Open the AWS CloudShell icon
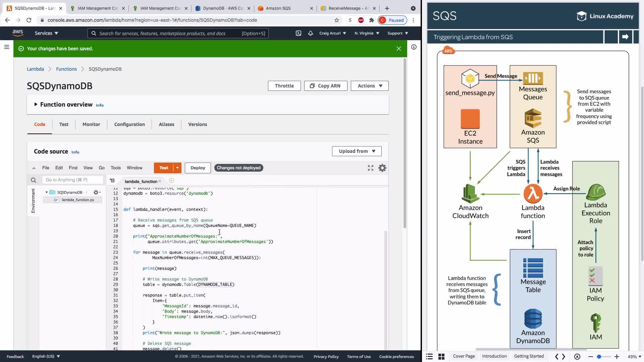 click(298, 33)
